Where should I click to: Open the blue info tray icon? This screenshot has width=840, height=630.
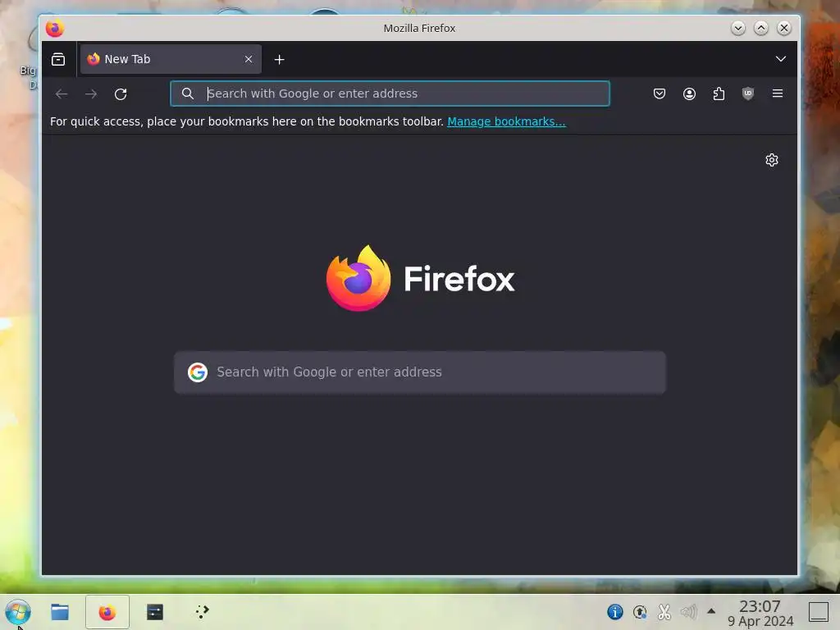(615, 611)
